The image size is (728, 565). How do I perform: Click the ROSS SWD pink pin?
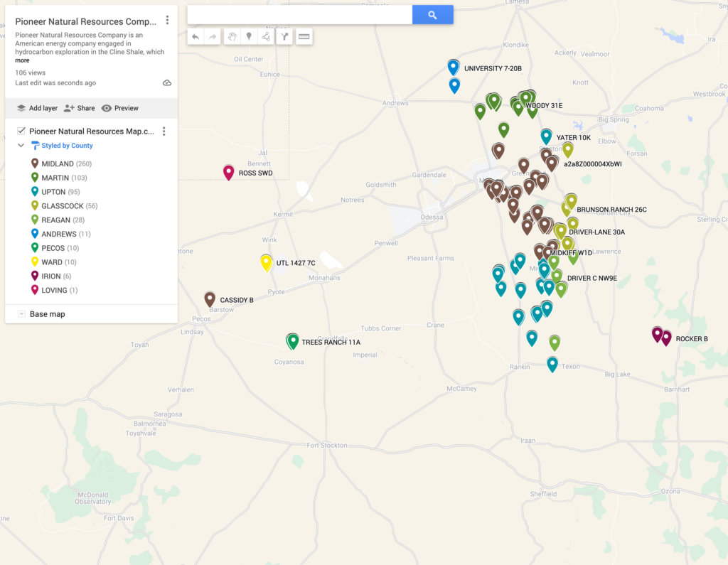click(228, 173)
